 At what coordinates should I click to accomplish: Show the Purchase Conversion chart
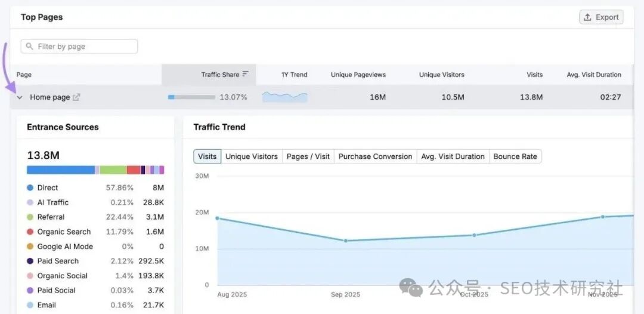(x=375, y=156)
